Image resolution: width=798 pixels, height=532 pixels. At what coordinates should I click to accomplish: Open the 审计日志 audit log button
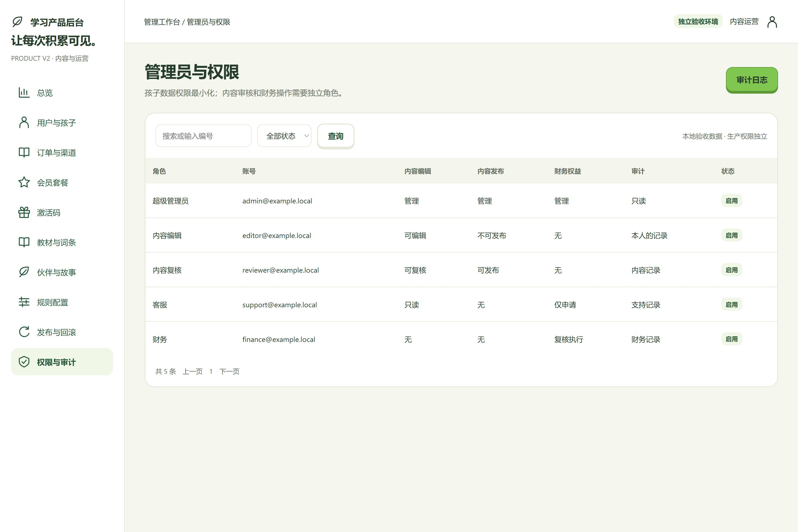click(752, 80)
